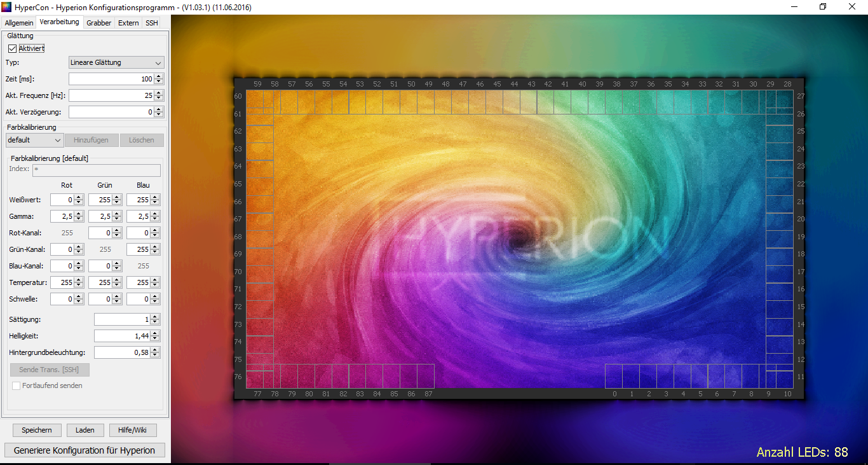Select the SSH tab
This screenshot has width=868, height=465.
(x=152, y=23)
